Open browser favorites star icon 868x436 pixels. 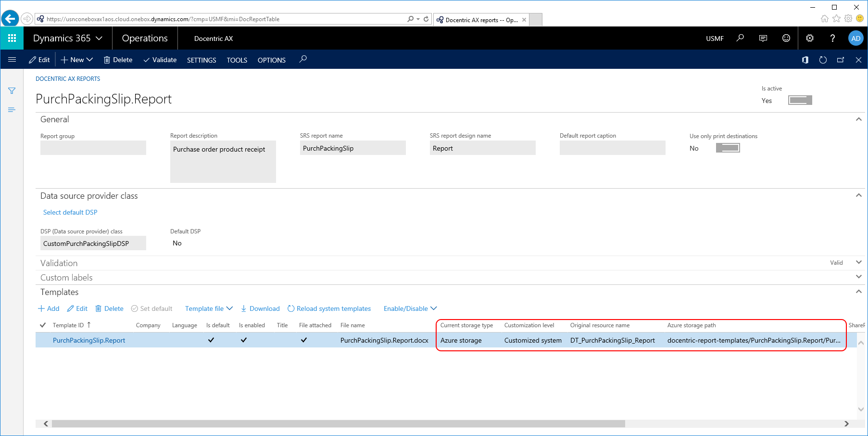[837, 18]
